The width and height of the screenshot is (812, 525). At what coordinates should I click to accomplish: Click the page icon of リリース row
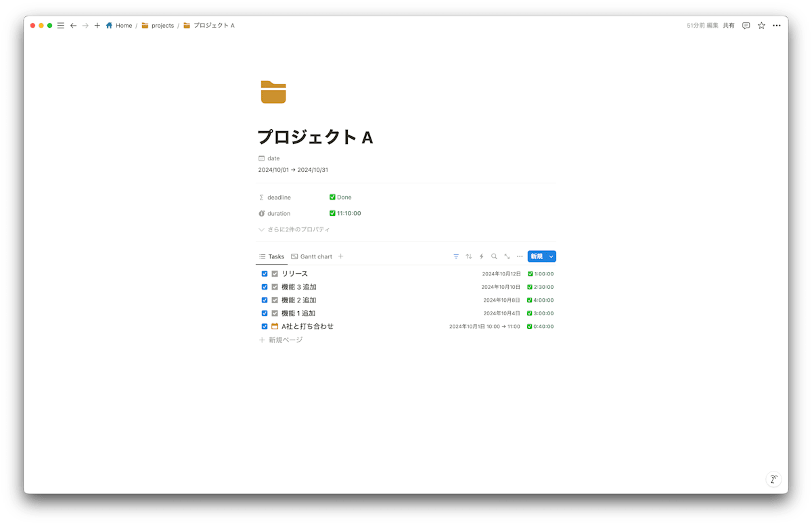(275, 274)
